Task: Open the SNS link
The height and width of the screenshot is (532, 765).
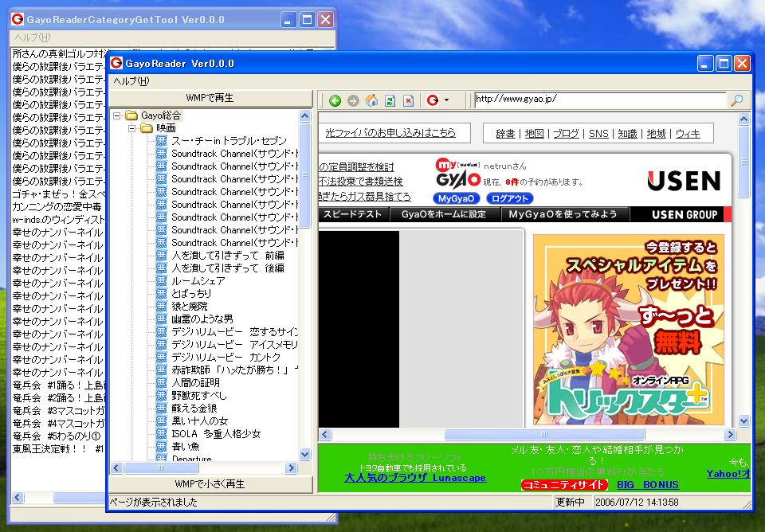Action: (598, 134)
